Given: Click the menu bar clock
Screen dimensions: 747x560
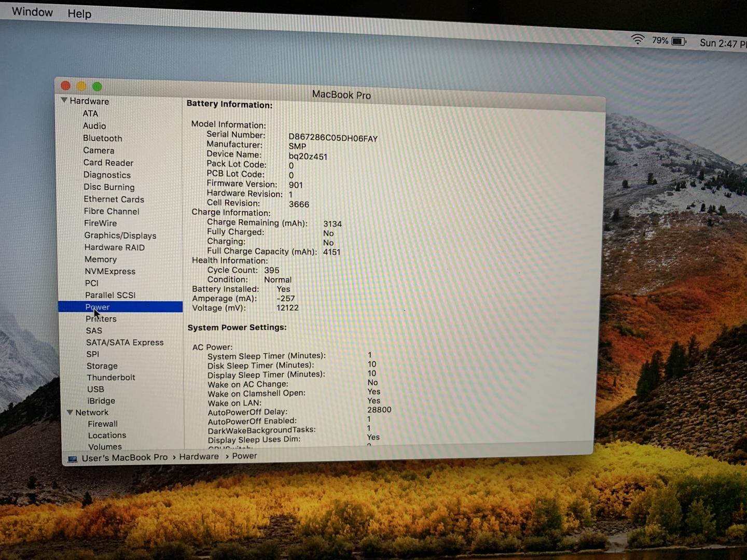Looking at the screenshot, I should coord(723,43).
